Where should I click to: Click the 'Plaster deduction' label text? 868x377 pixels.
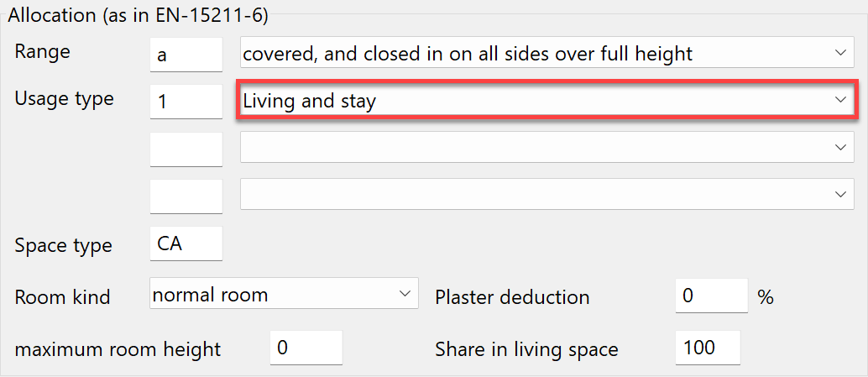pos(512,297)
